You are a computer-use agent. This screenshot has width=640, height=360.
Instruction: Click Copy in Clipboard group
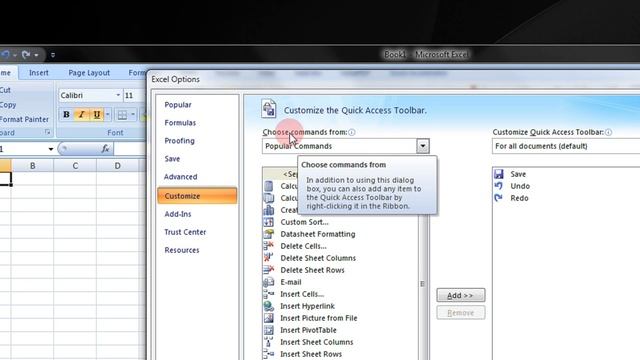tap(8, 105)
